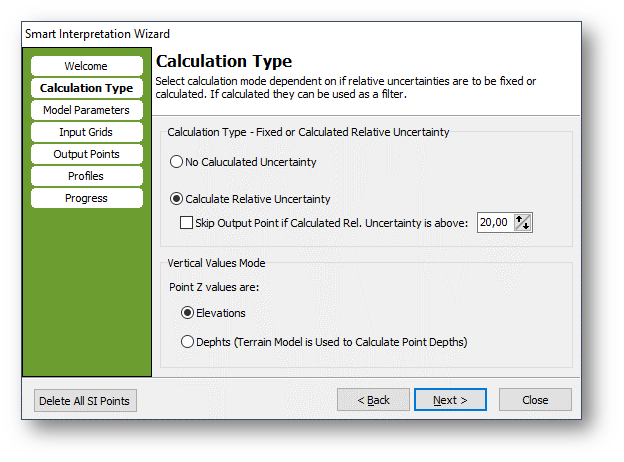
Task: Enable Skip Output Point checkbox
Action: click(186, 222)
